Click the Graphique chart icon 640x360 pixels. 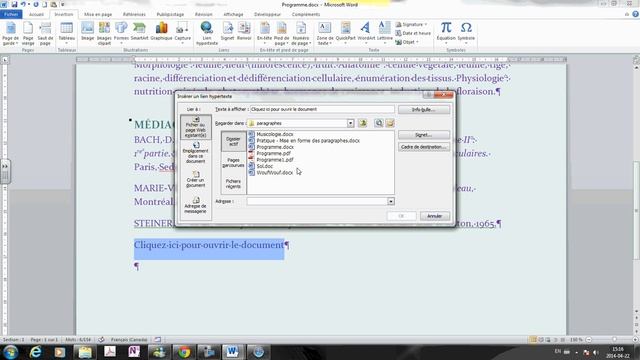coord(161,31)
